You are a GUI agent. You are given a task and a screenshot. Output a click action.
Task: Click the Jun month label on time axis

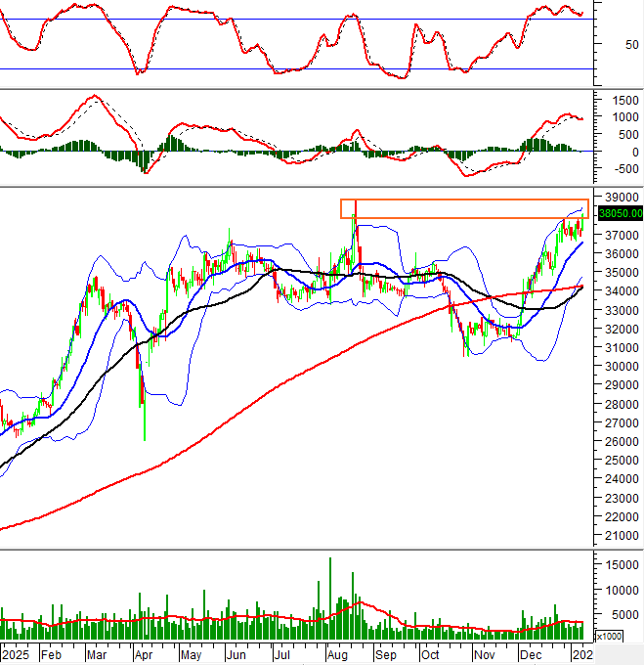point(236,654)
